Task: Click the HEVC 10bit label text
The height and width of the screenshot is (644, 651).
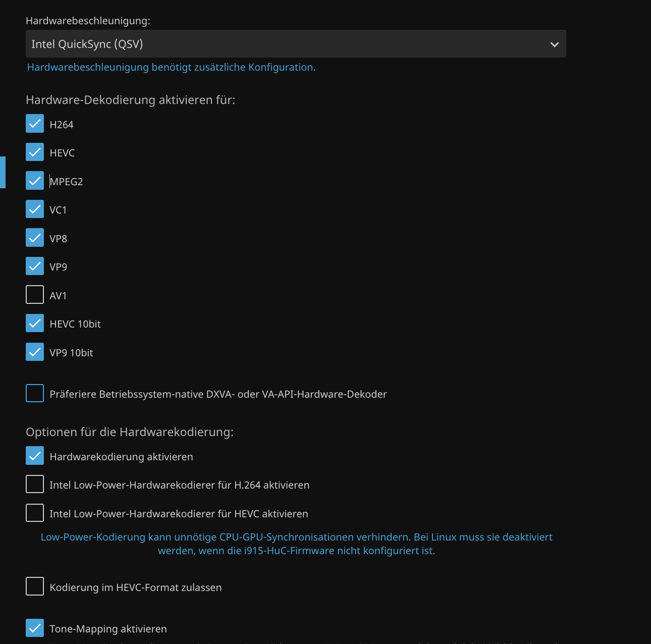Action: [x=75, y=324]
